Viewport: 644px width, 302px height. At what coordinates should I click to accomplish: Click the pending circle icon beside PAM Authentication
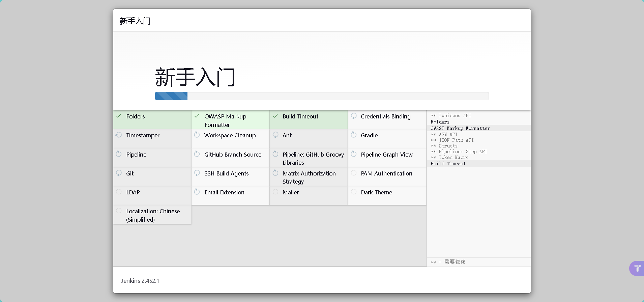(x=354, y=173)
